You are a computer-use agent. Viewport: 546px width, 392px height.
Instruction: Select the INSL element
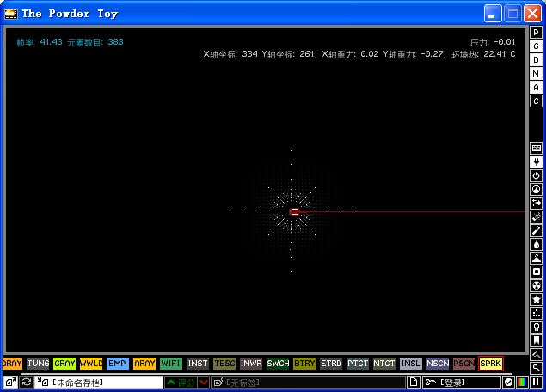411,364
